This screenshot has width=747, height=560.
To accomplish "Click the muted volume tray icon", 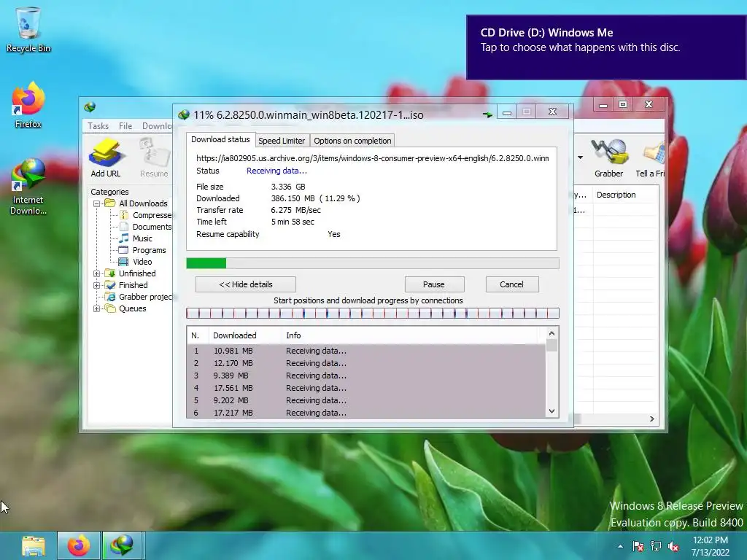I will pyautogui.click(x=673, y=546).
